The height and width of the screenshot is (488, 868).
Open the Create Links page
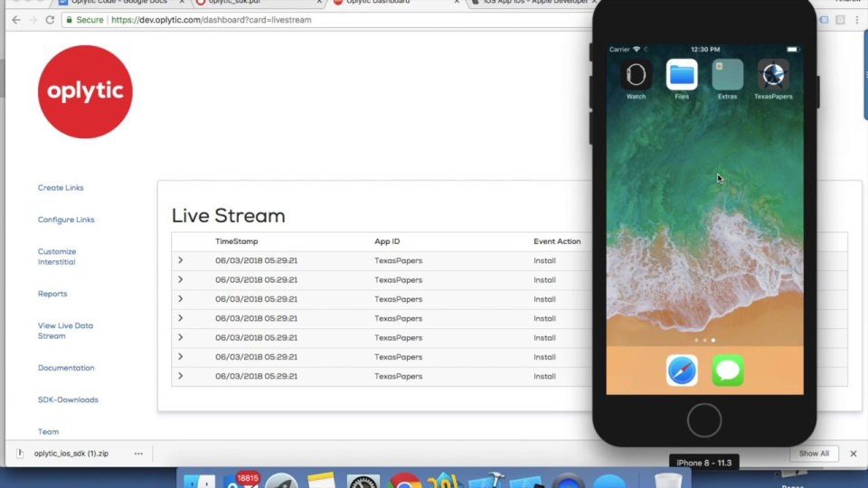[x=61, y=188]
